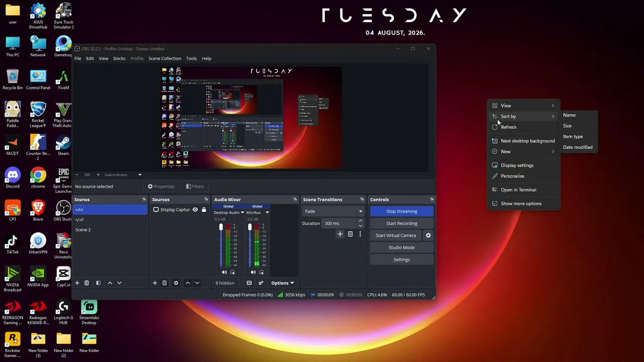Float the Sources dock with its icon
The height and width of the screenshot is (362, 644).
[206, 200]
